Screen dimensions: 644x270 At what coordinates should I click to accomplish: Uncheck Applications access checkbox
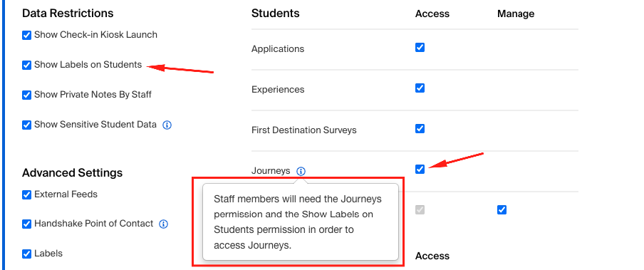[x=420, y=47]
